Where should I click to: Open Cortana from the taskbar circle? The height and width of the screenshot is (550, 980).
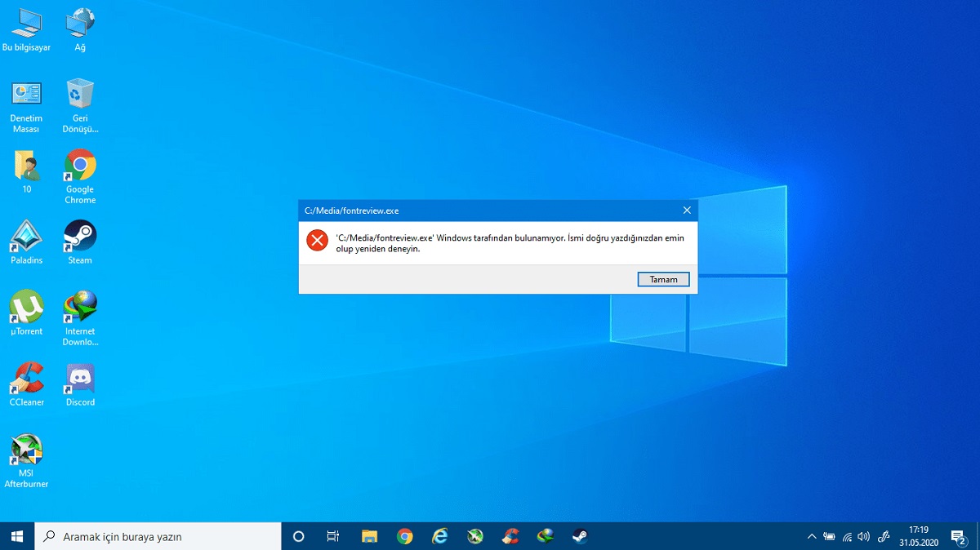coord(298,536)
